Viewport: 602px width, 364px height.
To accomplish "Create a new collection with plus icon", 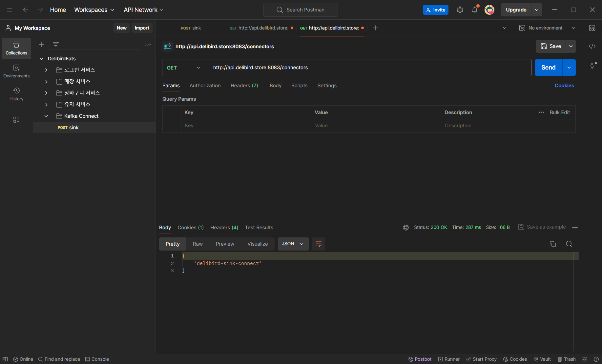I will point(41,45).
